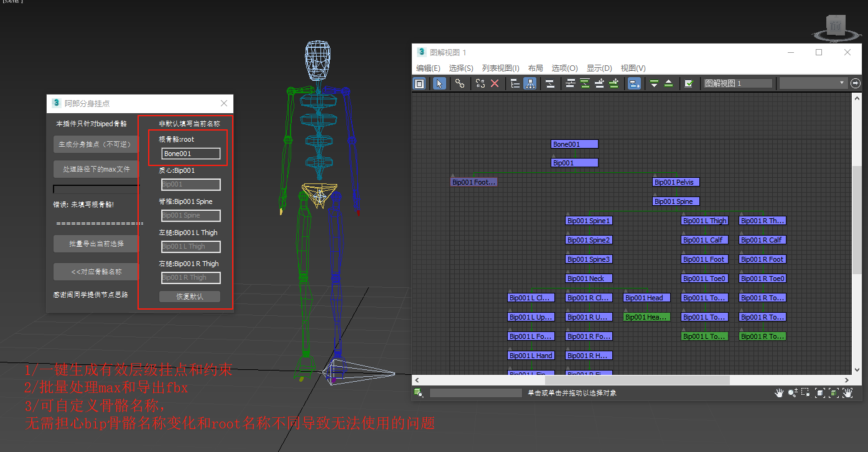Collapse arrow above Bip001 Spine1 node
This screenshot has width=868, height=452.
click(x=567, y=214)
